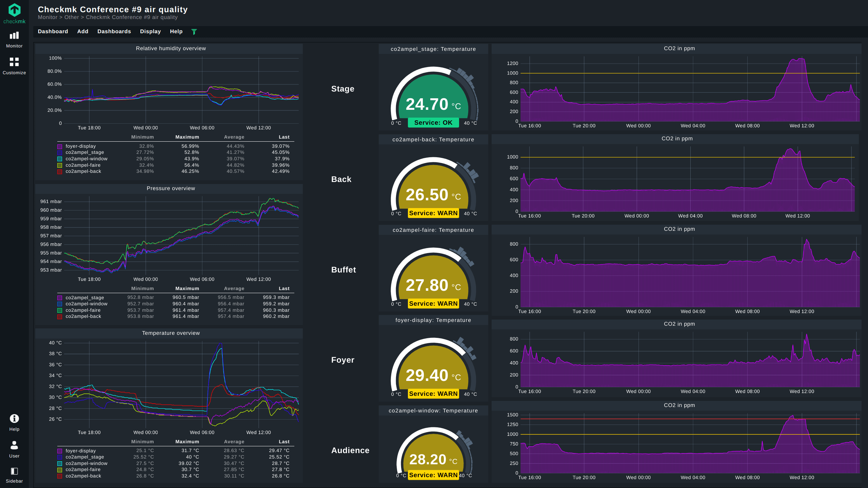The height and width of the screenshot is (488, 868).
Task: Open the Help menu in menu bar
Action: point(176,32)
